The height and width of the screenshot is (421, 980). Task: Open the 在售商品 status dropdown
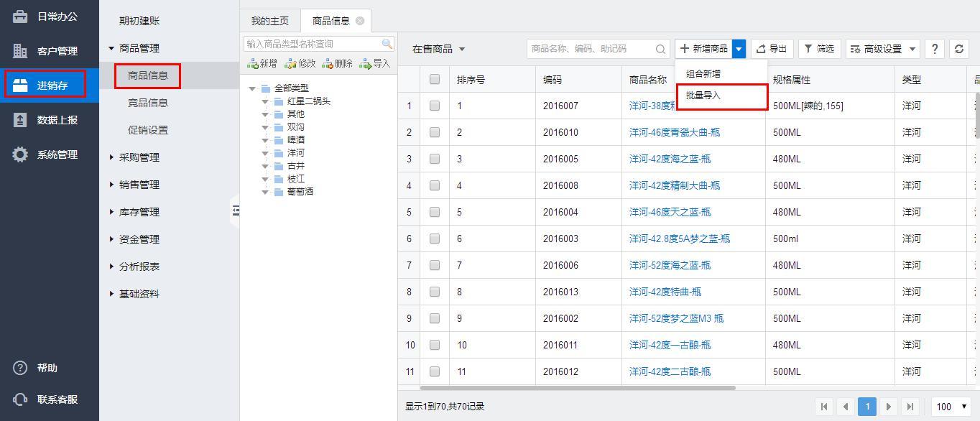pos(438,49)
